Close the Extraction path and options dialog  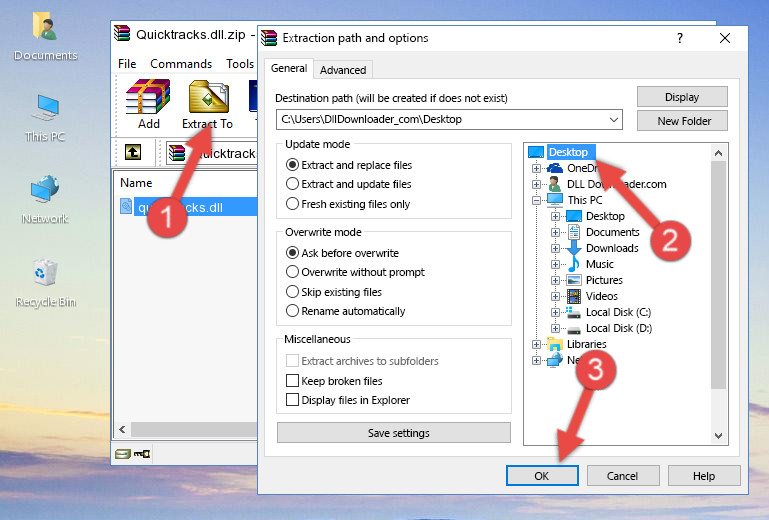(725, 38)
